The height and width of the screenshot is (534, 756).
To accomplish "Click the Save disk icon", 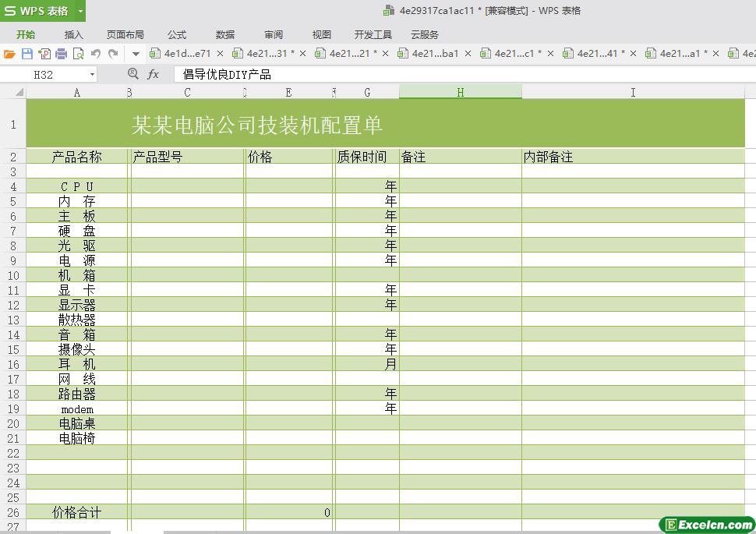I will click(27, 54).
